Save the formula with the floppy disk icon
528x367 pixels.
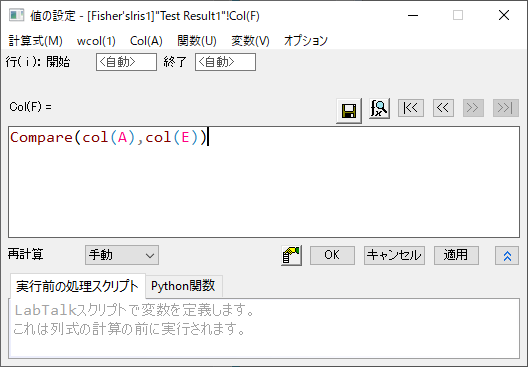coord(349,111)
